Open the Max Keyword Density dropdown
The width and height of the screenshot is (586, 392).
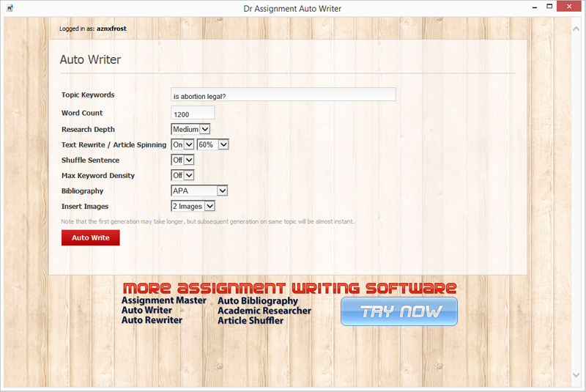click(x=182, y=175)
